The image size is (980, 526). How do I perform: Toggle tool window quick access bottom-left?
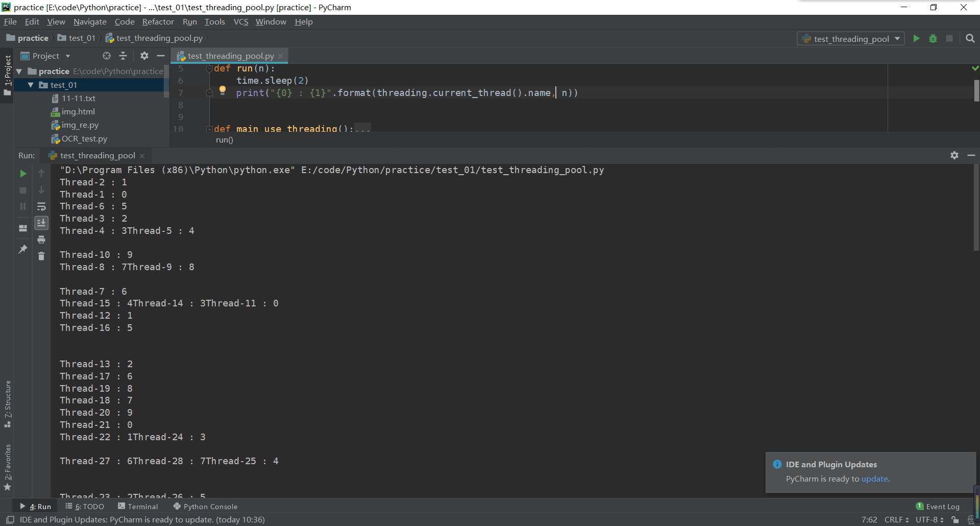[10, 520]
